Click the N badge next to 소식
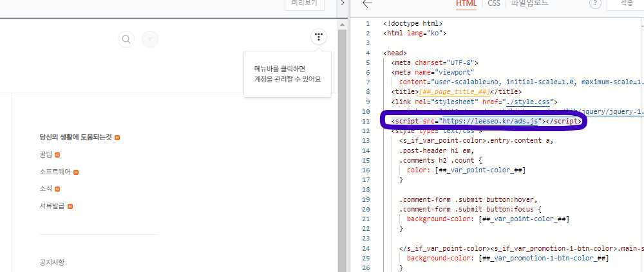The height and width of the screenshot is (272, 644). (57, 189)
